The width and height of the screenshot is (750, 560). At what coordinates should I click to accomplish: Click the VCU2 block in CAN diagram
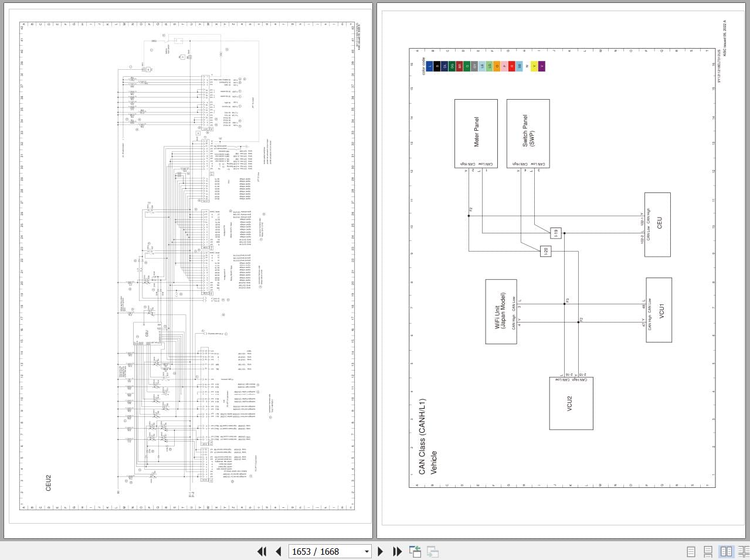571,403
